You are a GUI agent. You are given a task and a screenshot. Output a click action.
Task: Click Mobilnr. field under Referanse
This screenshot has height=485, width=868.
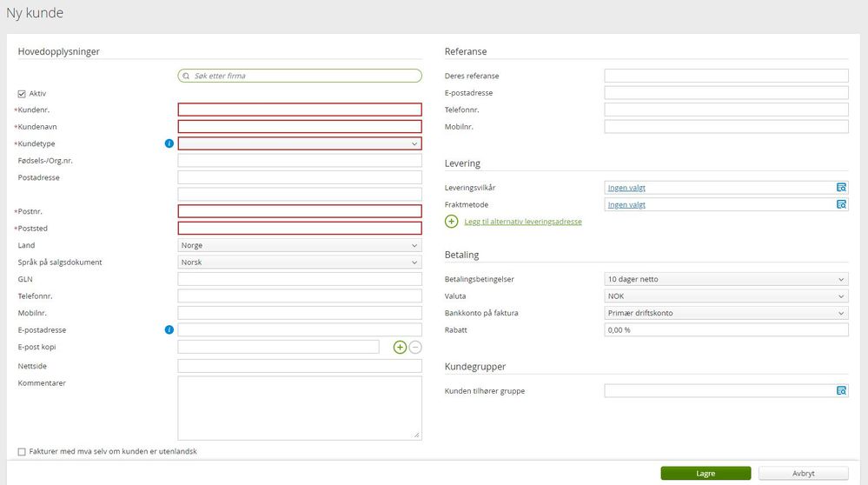coord(726,127)
